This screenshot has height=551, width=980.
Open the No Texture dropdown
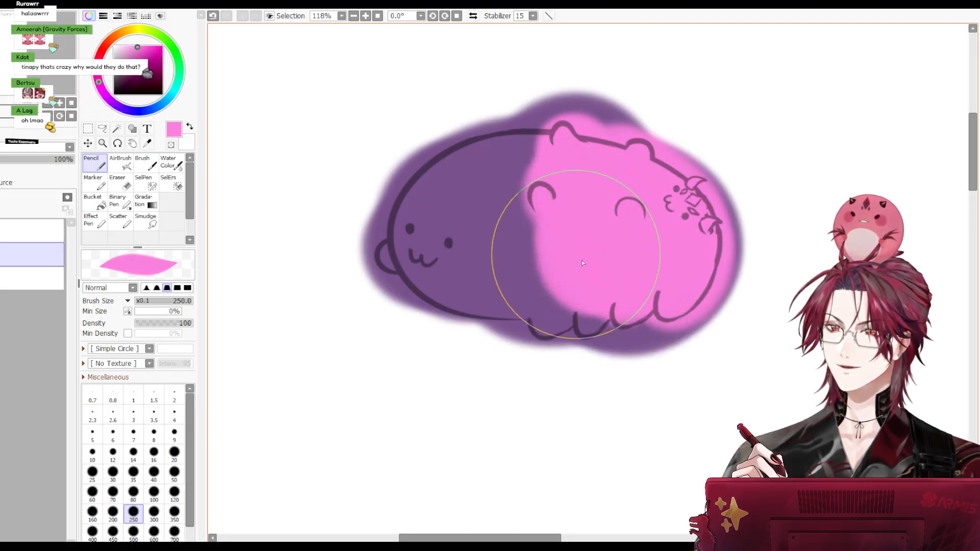pyautogui.click(x=149, y=363)
